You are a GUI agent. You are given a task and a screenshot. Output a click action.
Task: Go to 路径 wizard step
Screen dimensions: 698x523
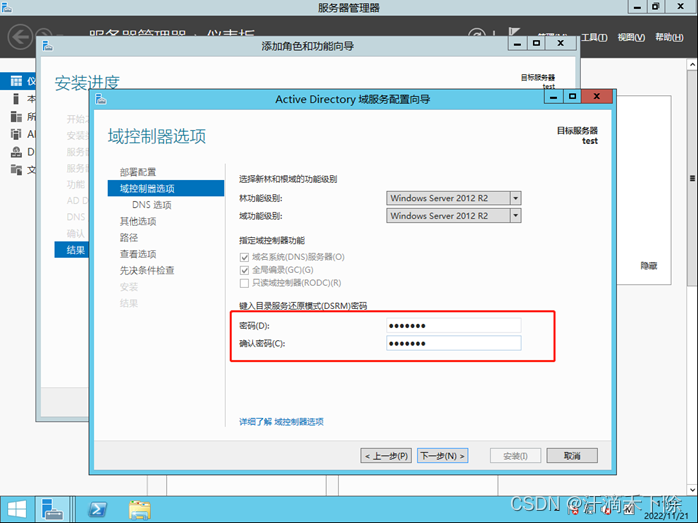[129, 238]
